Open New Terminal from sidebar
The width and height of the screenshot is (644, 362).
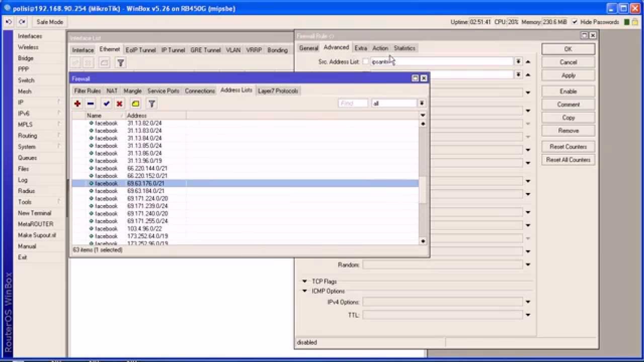point(35,213)
